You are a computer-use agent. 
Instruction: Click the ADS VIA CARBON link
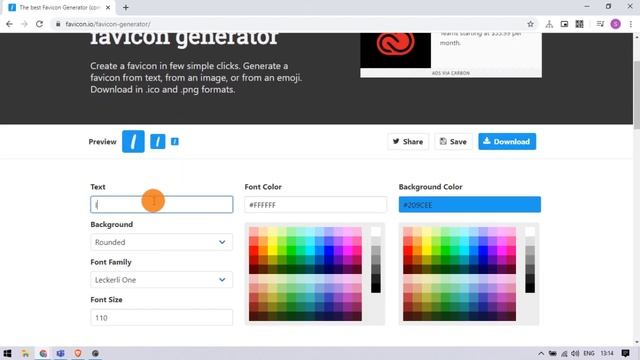451,73
